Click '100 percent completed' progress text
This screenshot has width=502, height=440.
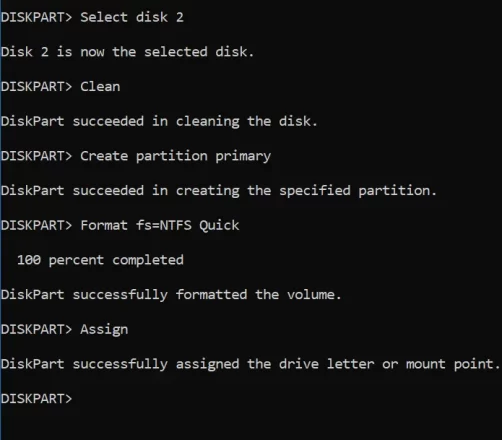click(x=100, y=260)
